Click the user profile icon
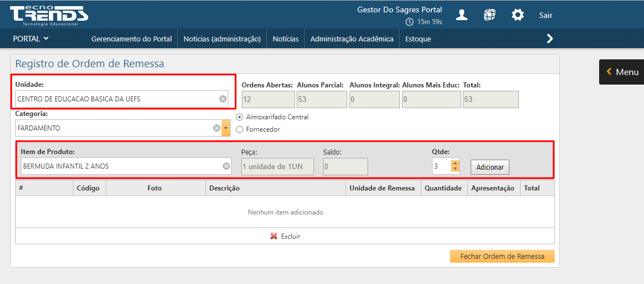644x284 pixels. [462, 15]
